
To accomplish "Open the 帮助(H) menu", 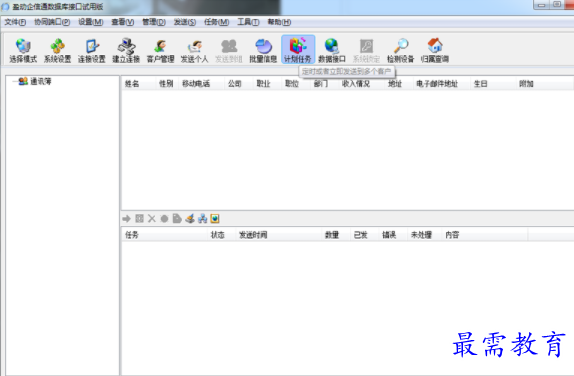I will [x=279, y=22].
